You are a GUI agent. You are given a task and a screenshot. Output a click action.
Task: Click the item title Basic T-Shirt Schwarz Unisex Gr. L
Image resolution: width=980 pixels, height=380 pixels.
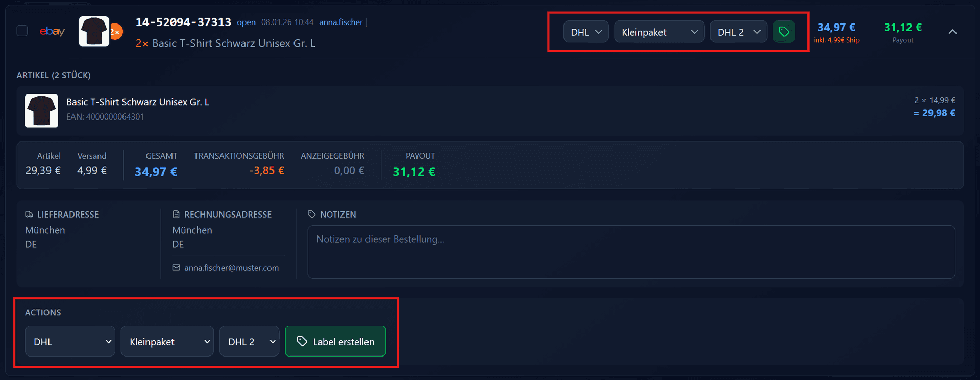point(138,102)
